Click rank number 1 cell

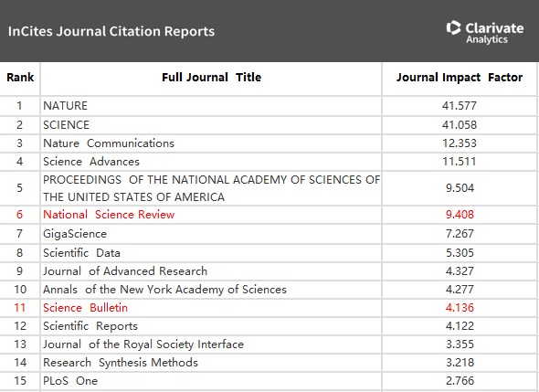(19, 106)
